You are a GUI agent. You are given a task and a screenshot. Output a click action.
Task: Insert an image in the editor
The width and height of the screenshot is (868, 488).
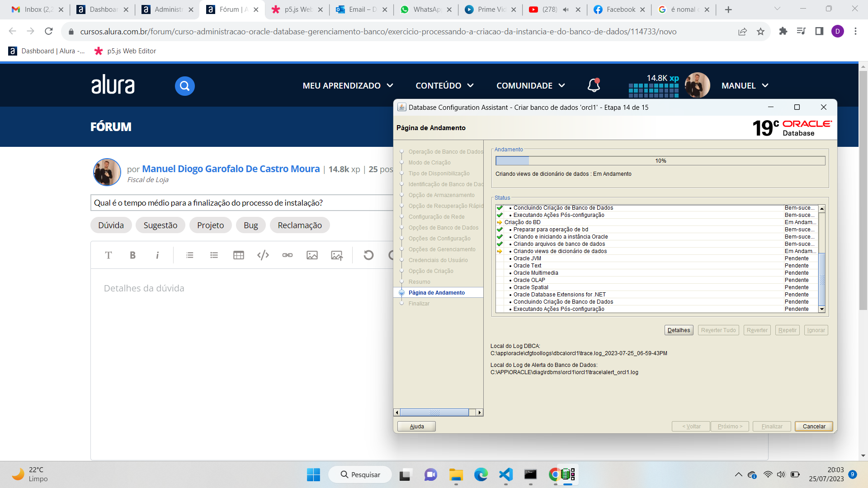[312, 255]
